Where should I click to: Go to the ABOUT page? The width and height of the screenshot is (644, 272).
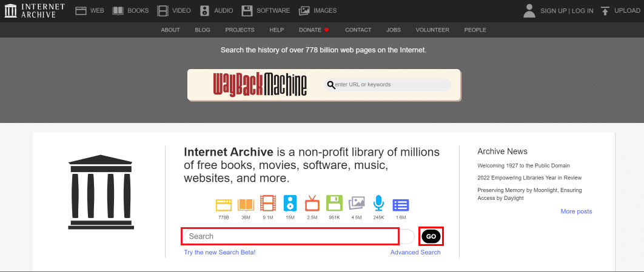(x=170, y=30)
